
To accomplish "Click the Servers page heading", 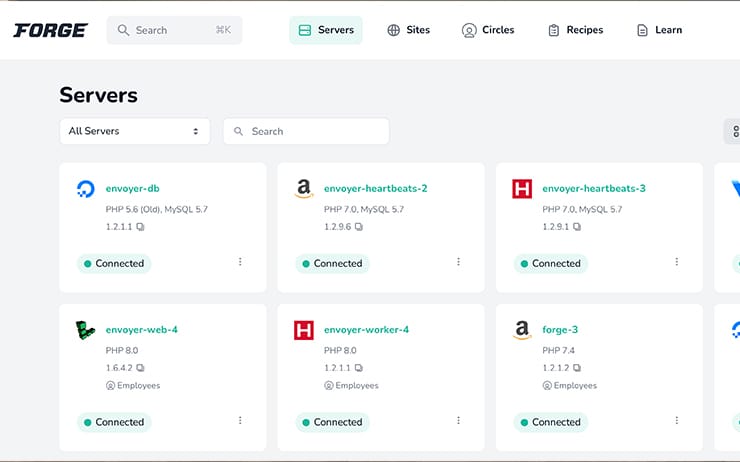I will click(x=99, y=95).
